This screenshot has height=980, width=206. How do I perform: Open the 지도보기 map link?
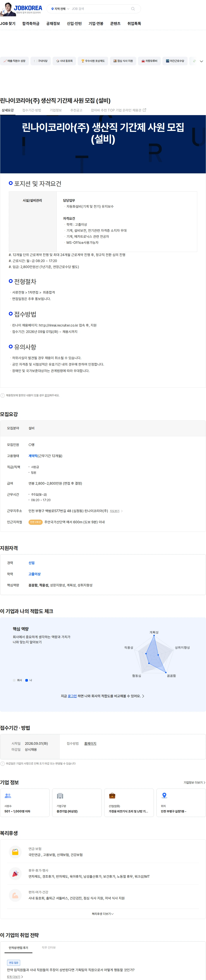coord(114,511)
